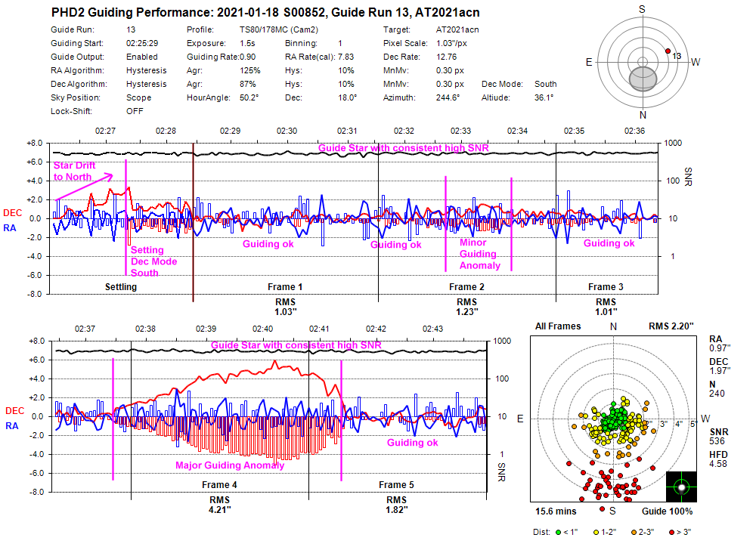Click the All Frames scatter plot title
Screen dimensions: 756x550
tap(558, 326)
